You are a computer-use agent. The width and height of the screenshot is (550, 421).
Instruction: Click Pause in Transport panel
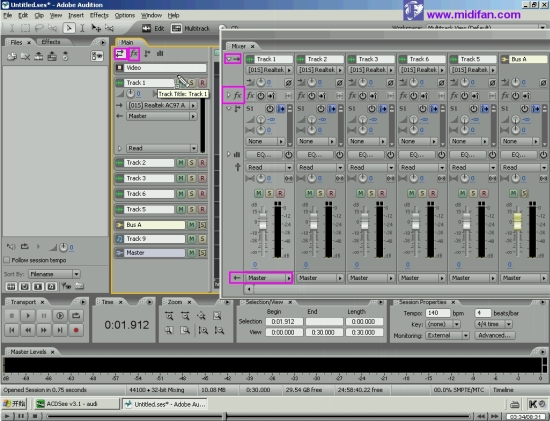(x=44, y=315)
